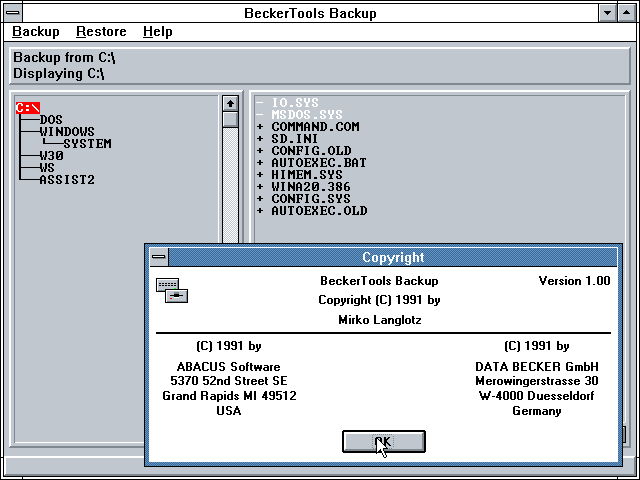Viewport: 640px width, 480px height.
Task: Click the 'Version 1.00' text
Action: point(574,281)
